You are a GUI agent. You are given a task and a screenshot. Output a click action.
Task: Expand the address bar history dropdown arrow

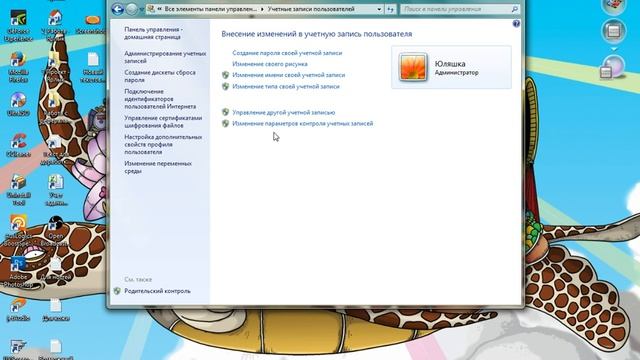click(x=379, y=9)
